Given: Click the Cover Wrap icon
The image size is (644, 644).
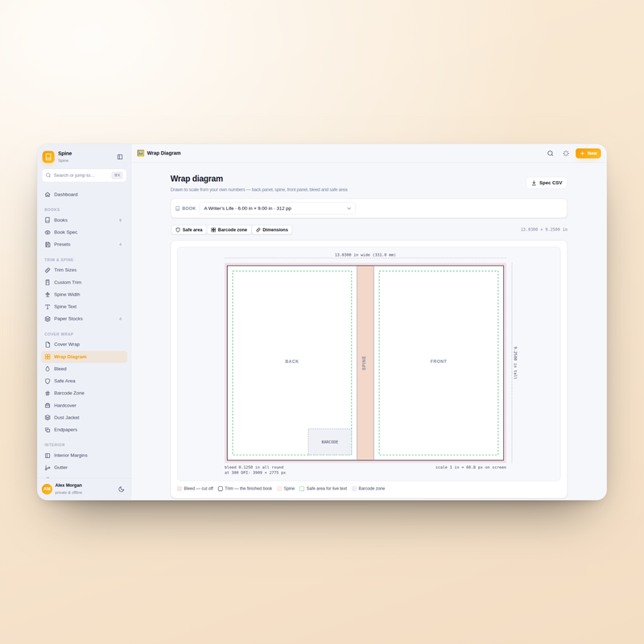Looking at the screenshot, I should [47, 345].
